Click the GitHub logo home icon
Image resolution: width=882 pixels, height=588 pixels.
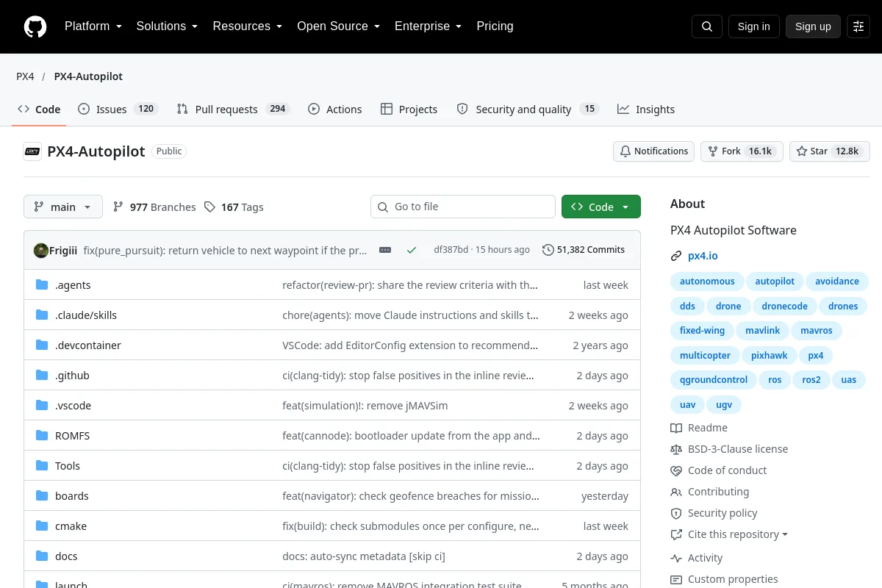[35, 26]
